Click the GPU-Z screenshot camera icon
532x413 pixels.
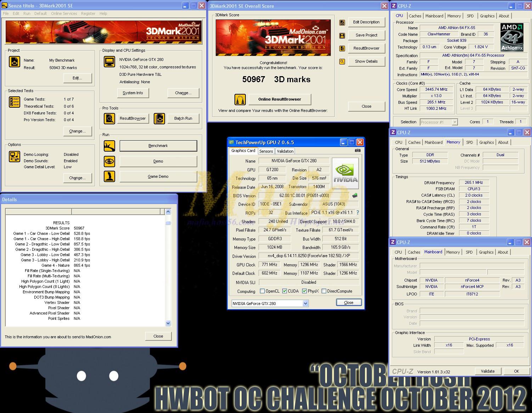(x=358, y=151)
